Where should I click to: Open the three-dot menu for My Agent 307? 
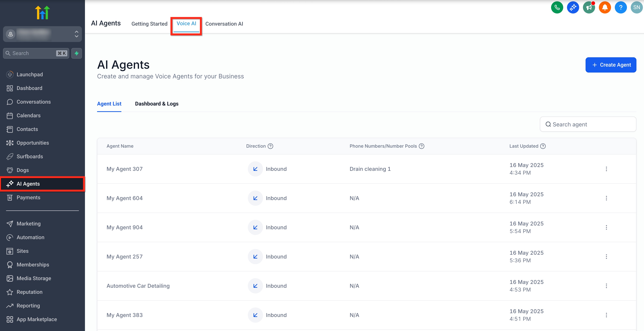(606, 169)
